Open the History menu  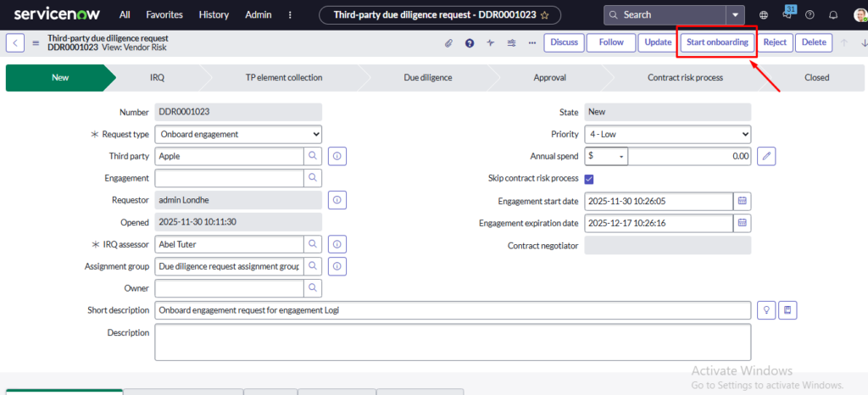pos(214,15)
